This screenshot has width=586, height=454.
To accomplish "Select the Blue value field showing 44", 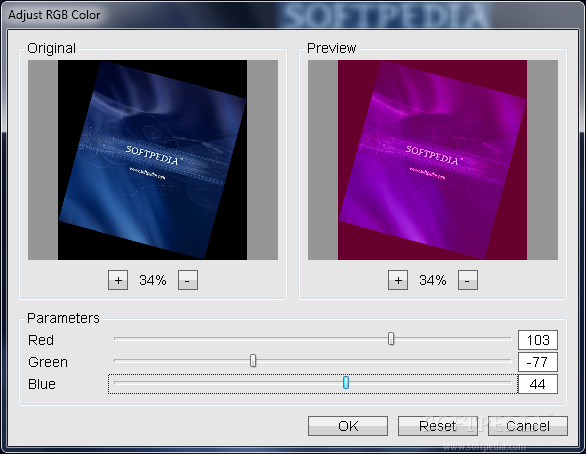I will [x=538, y=384].
